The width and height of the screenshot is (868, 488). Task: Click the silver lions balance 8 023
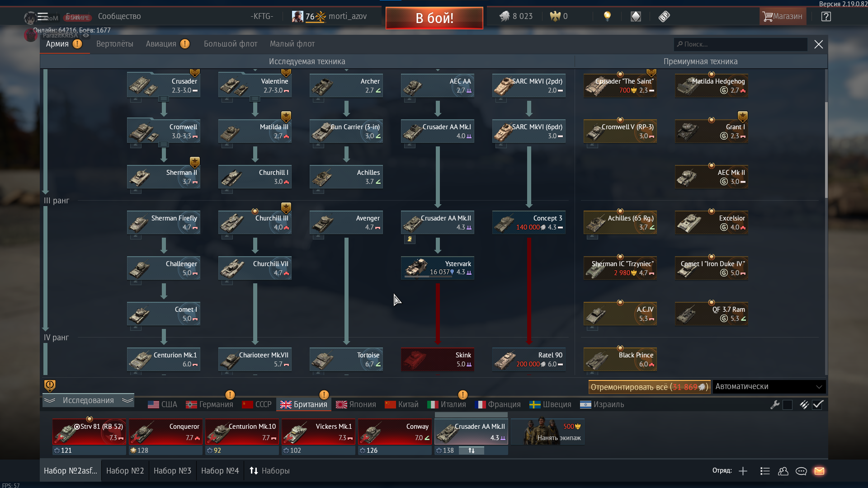tap(516, 16)
